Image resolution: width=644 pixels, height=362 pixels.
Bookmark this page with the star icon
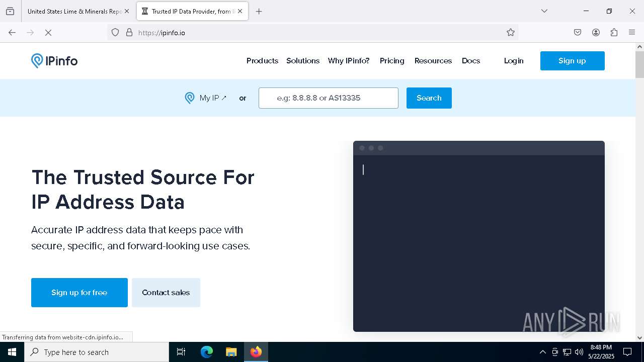pos(511,33)
